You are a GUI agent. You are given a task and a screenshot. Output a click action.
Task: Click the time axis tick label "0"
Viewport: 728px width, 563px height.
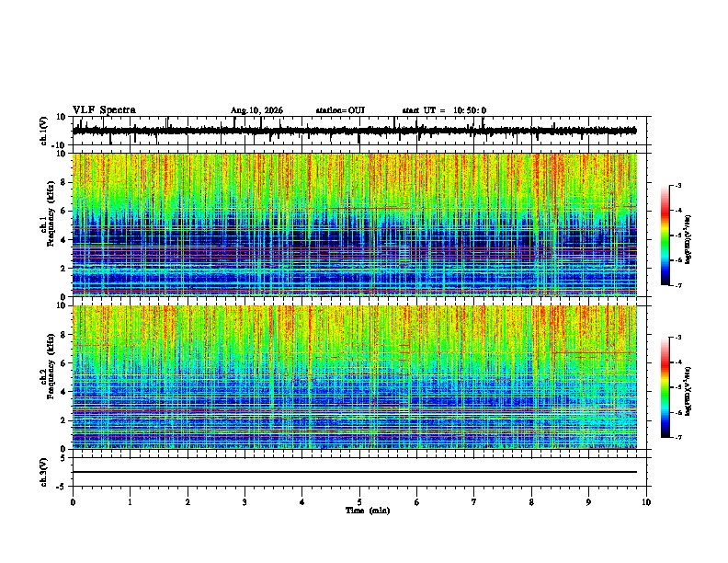[x=73, y=502]
